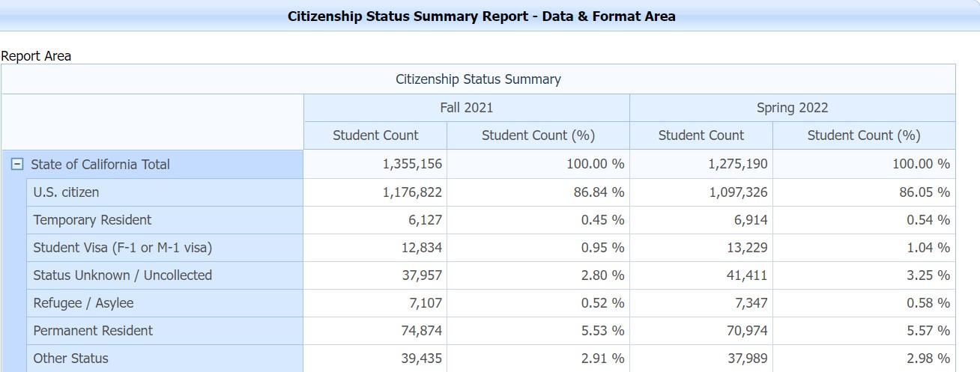Select Status Unknown / Uncollected row label

pyautogui.click(x=165, y=275)
